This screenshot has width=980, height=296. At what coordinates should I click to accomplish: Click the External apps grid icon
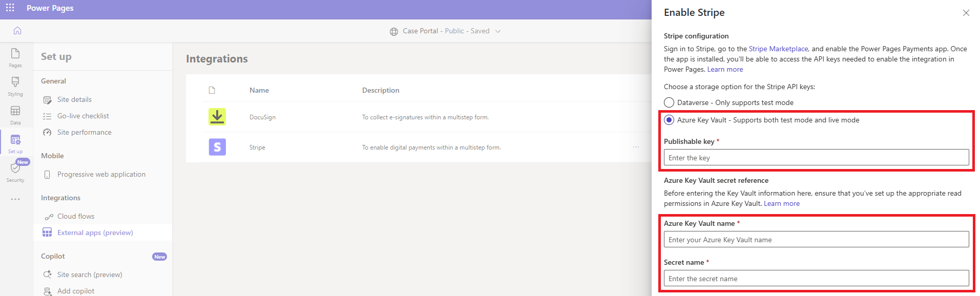[47, 232]
